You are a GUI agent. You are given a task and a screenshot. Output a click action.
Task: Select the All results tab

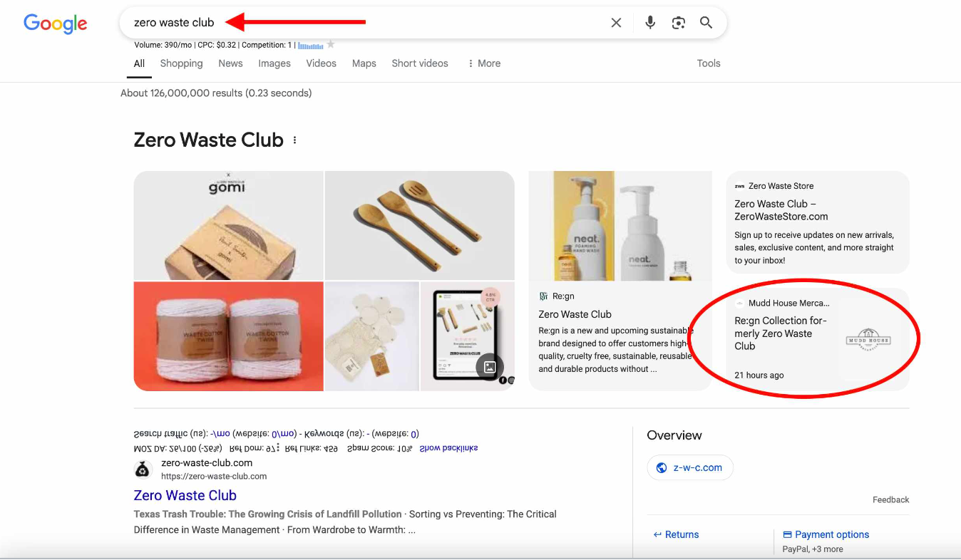(139, 63)
